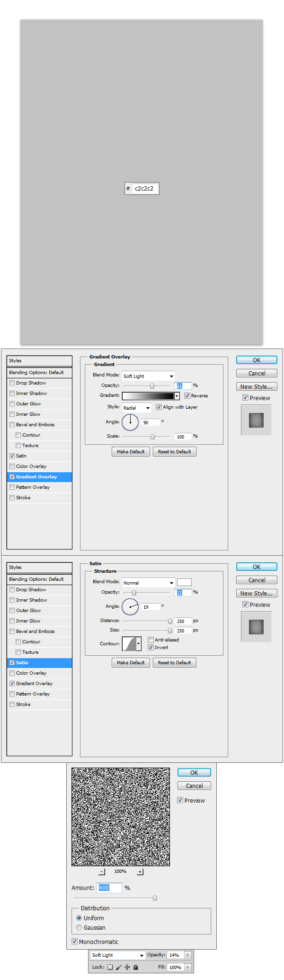
Task: Zoom out the noise preview with minus
Action: (x=102, y=871)
